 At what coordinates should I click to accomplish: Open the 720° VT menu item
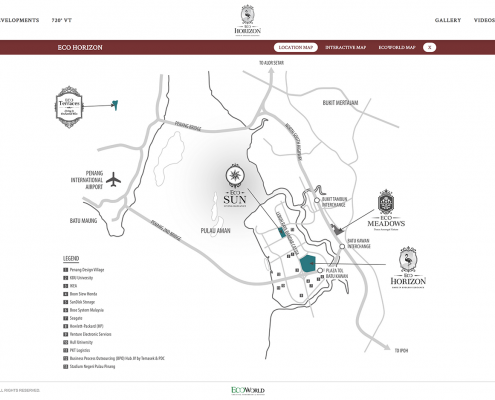click(x=62, y=20)
